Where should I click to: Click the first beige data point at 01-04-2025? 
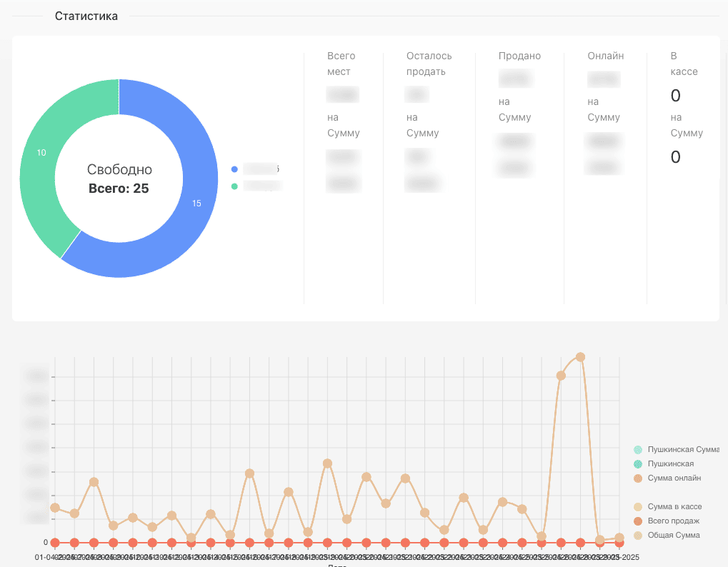click(x=55, y=508)
